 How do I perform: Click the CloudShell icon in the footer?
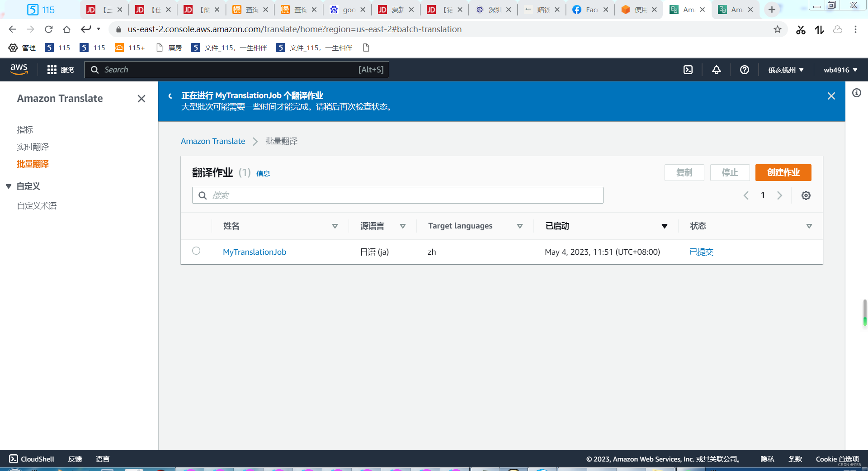pos(14,459)
